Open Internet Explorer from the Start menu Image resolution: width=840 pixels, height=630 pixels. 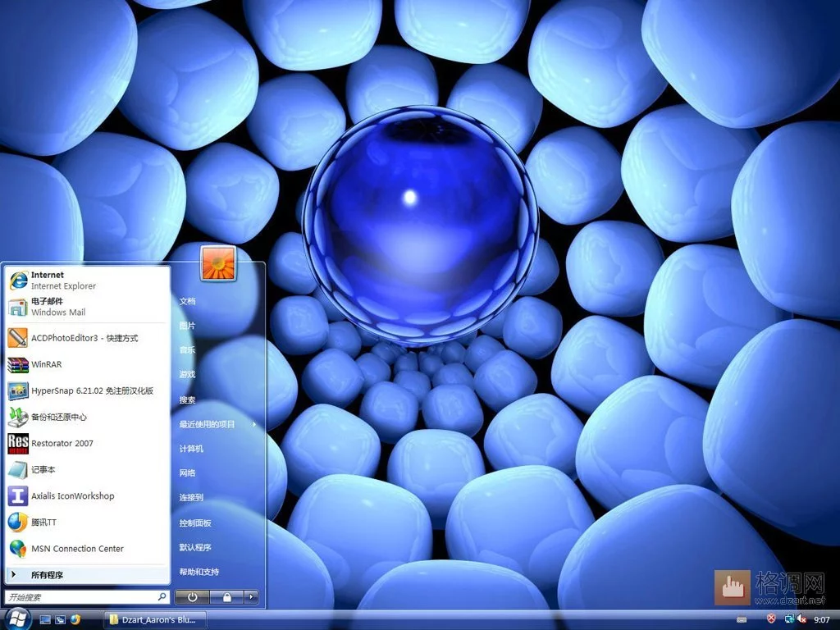pos(87,281)
